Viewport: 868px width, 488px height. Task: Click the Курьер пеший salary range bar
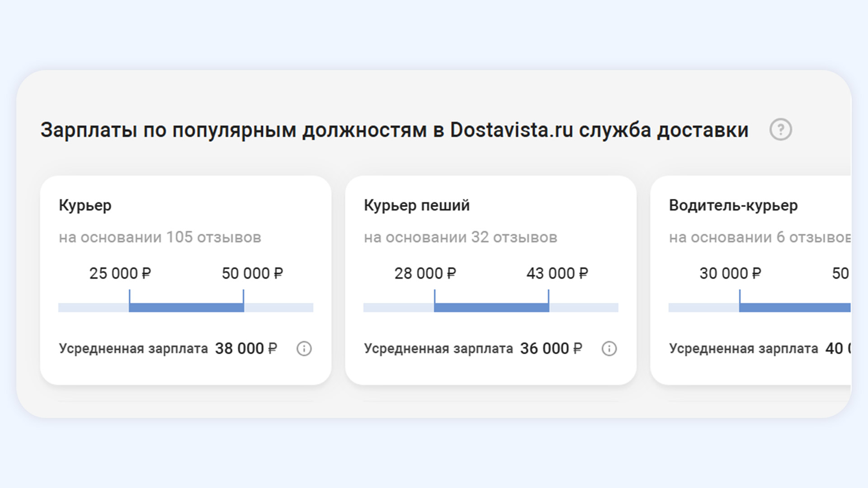tap(491, 307)
